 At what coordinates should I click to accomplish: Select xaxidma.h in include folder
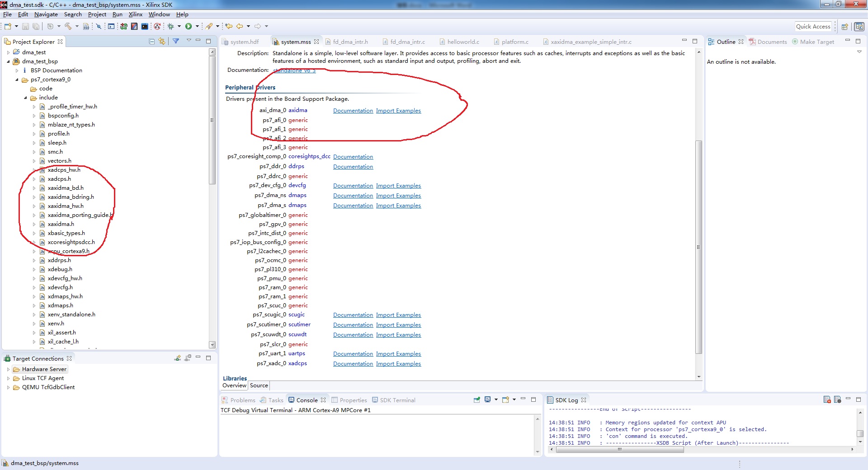click(61, 224)
